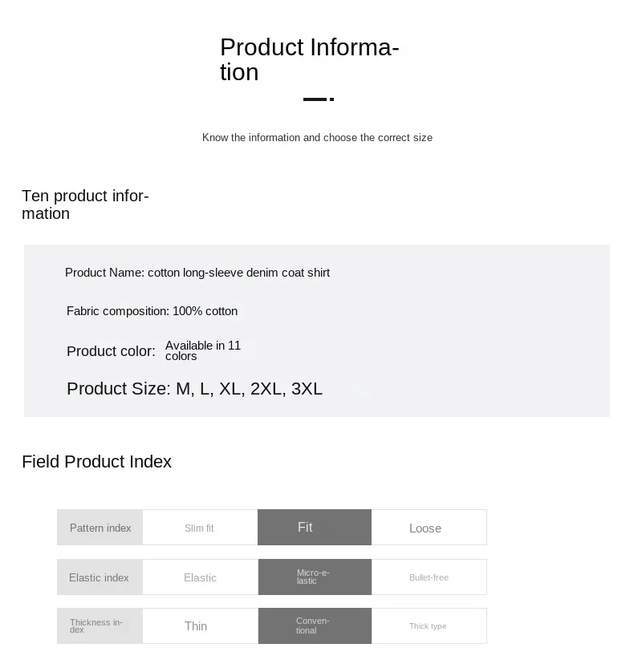Select the Loose pattern option
Image resolution: width=634 pixels, height=672 pixels.
[429, 528]
